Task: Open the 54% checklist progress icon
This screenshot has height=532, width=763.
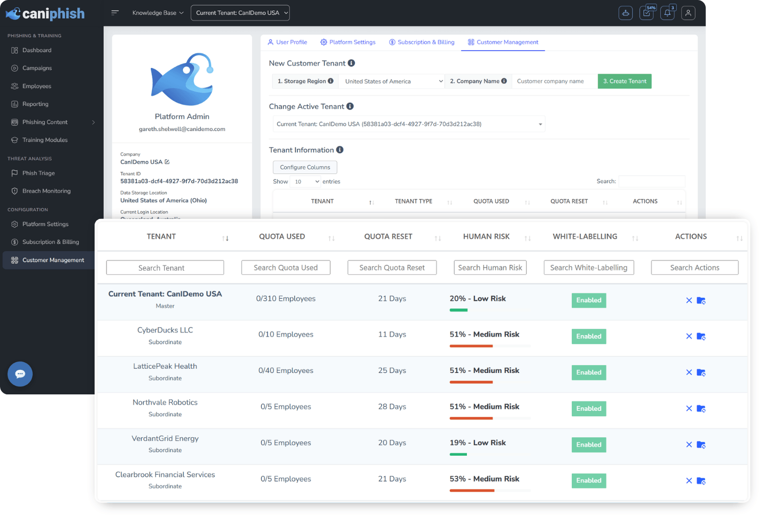Action: pyautogui.click(x=647, y=13)
